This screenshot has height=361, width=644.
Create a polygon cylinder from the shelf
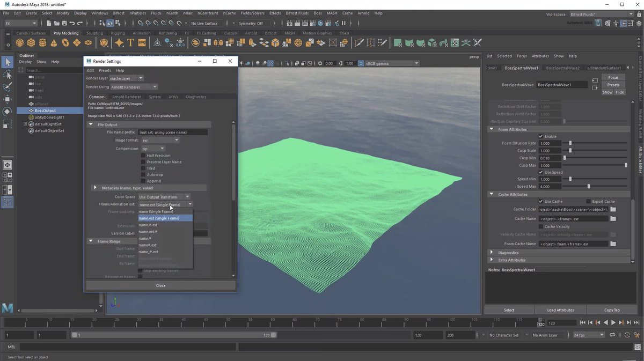tap(42, 43)
